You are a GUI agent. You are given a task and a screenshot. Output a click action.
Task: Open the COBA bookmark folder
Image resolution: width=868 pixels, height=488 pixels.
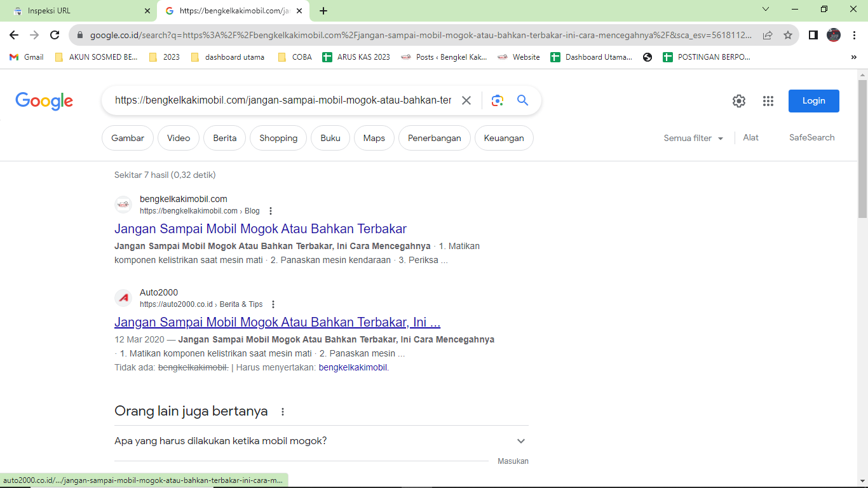point(295,57)
